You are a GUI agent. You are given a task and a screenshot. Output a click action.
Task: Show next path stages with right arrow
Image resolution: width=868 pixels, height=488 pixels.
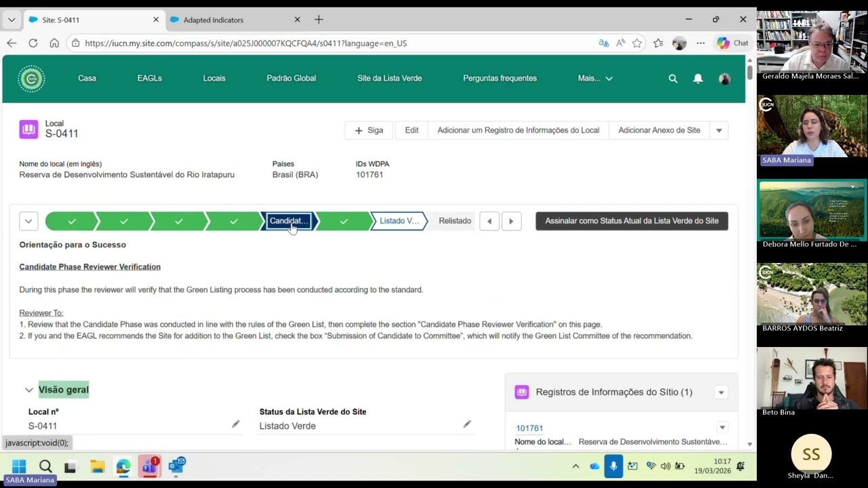click(x=511, y=221)
